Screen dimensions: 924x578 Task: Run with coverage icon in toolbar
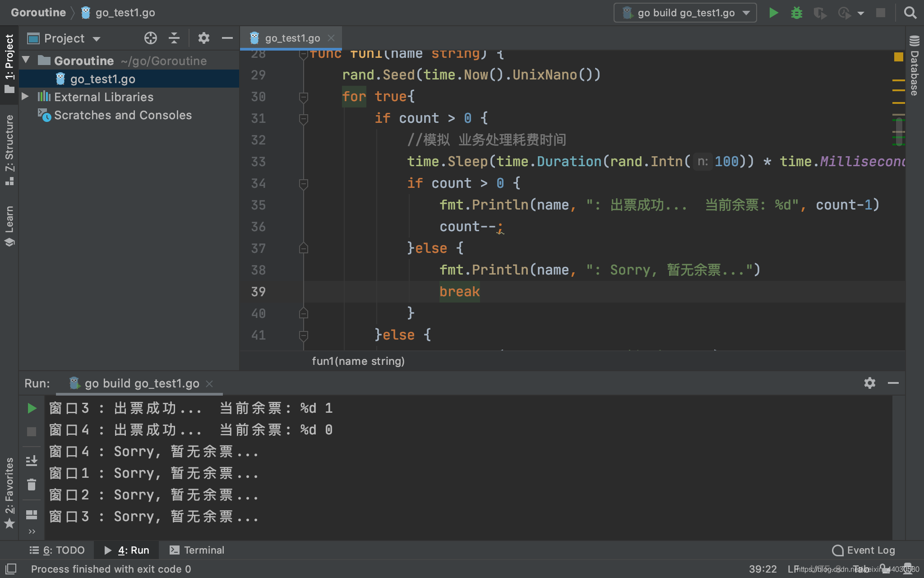click(820, 13)
